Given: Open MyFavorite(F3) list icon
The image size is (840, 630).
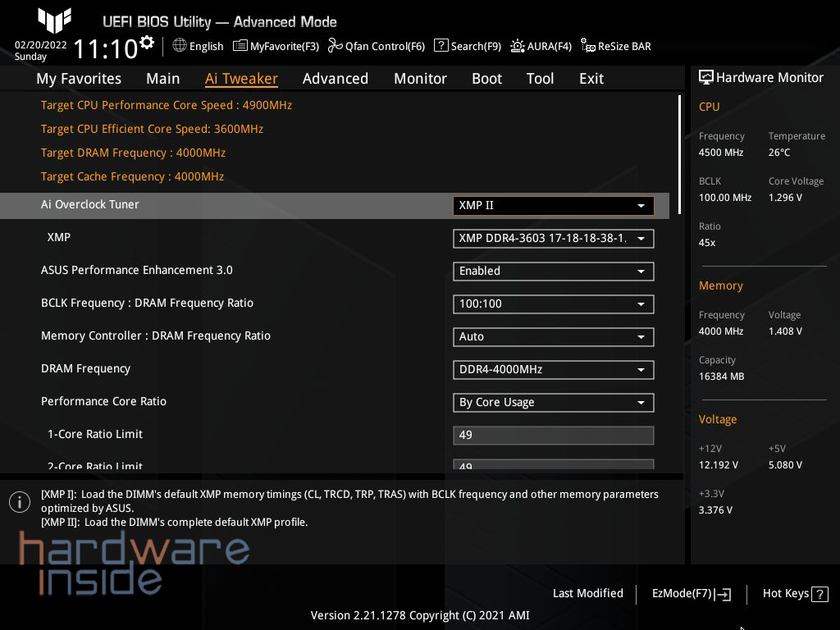Looking at the screenshot, I should coord(240,46).
